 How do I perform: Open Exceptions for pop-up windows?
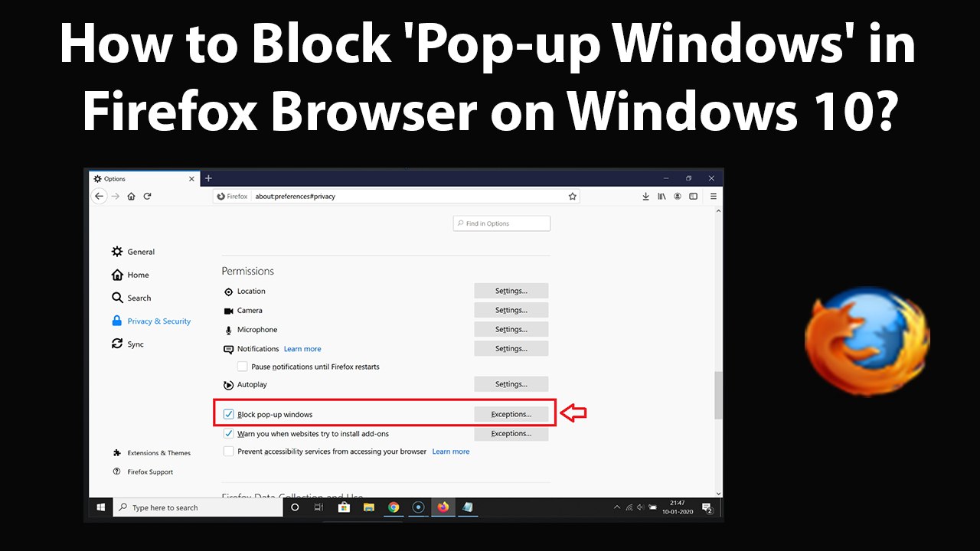pos(511,414)
